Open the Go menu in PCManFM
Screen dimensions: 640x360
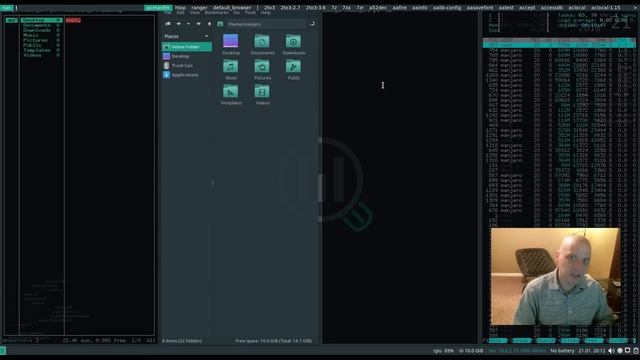pos(236,13)
